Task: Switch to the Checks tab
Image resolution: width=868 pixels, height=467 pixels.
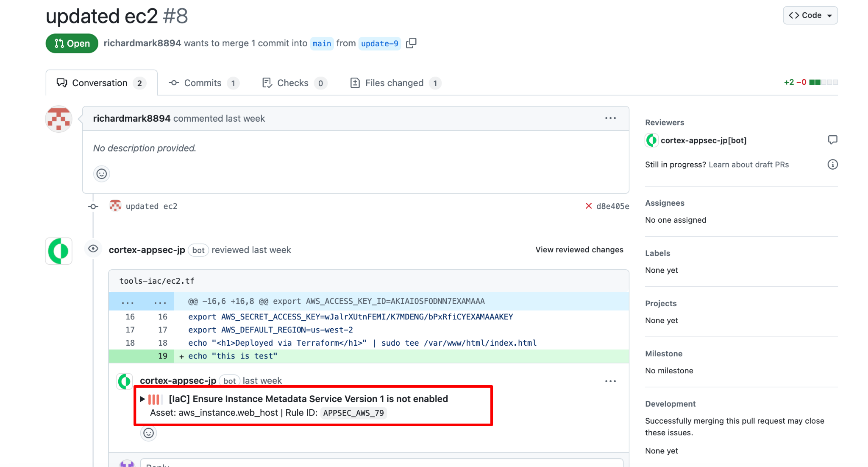Action: (x=295, y=83)
